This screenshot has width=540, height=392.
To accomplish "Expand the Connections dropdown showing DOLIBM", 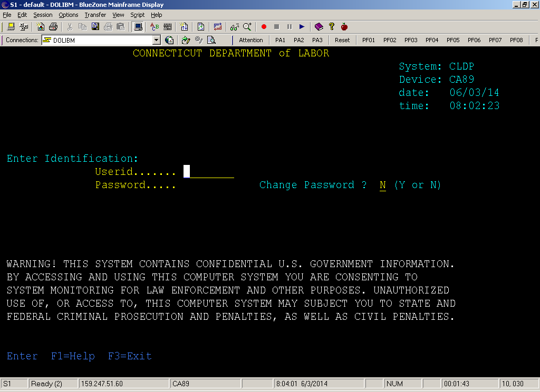I will 156,40.
